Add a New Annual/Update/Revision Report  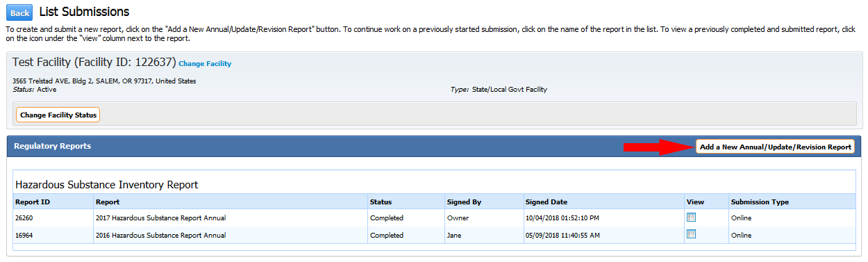point(775,147)
